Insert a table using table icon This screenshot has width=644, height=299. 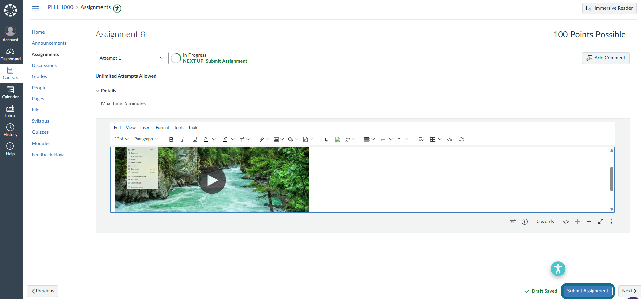click(x=433, y=139)
